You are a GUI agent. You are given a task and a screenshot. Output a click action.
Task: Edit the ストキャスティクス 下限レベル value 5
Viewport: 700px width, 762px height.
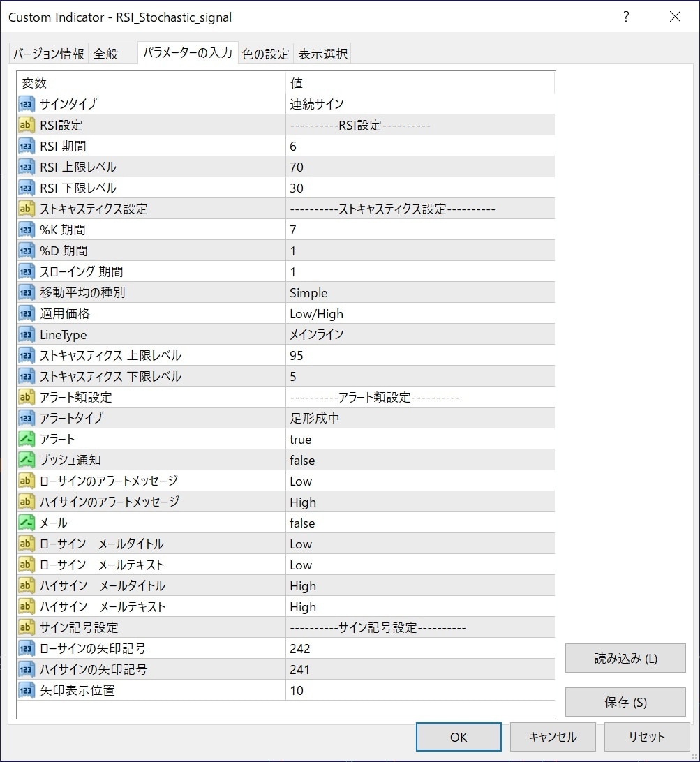coord(420,376)
